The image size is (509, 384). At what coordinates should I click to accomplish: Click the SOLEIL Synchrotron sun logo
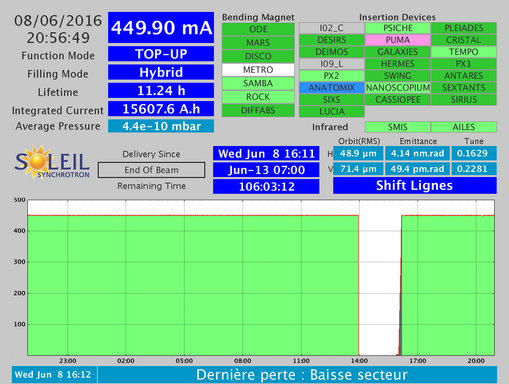click(x=52, y=162)
